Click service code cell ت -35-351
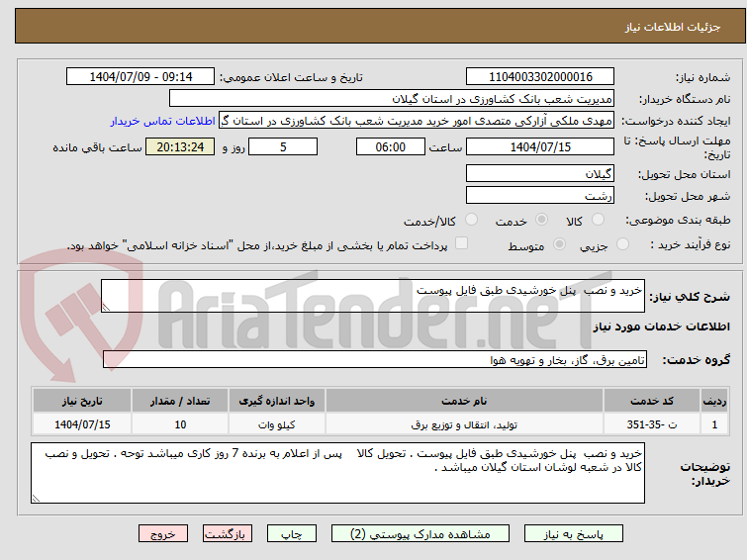Image resolution: width=747 pixels, height=560 pixels. click(651, 424)
